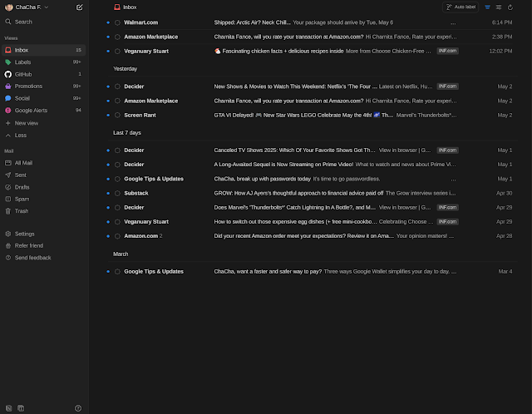
Task: Click the Trash bin icon
Action: click(8, 211)
